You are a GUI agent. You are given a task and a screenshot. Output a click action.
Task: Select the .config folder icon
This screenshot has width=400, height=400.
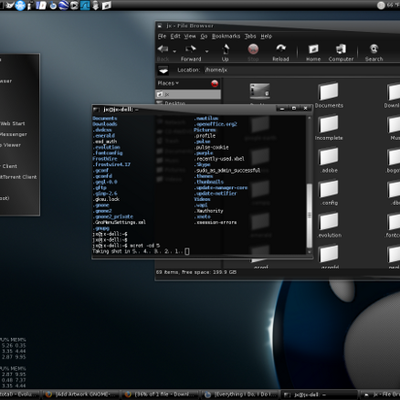(329, 189)
